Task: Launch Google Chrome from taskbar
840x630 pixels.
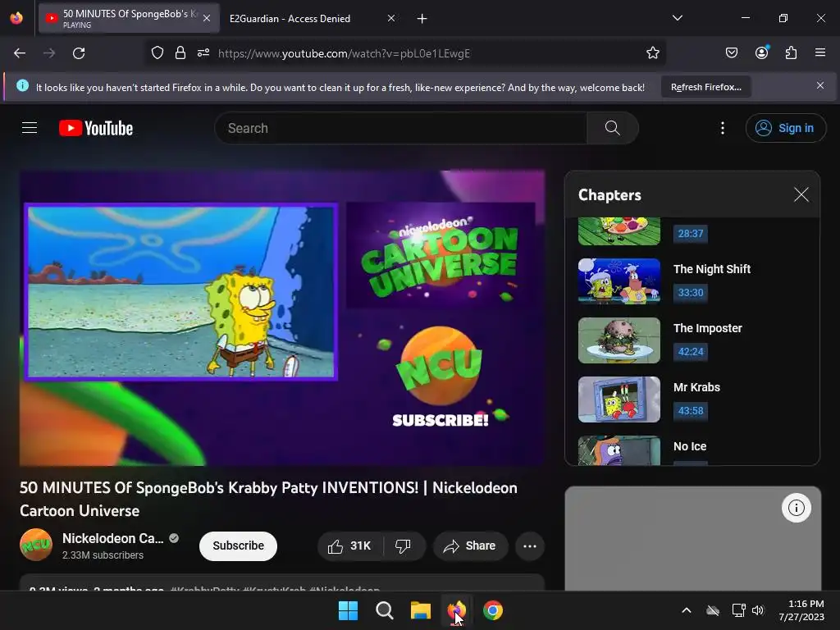Action: pos(493,610)
